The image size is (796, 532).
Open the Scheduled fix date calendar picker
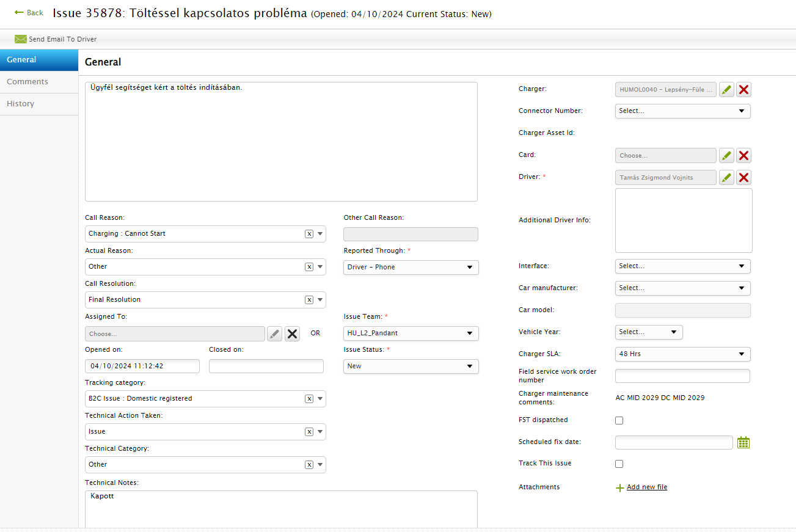(743, 443)
